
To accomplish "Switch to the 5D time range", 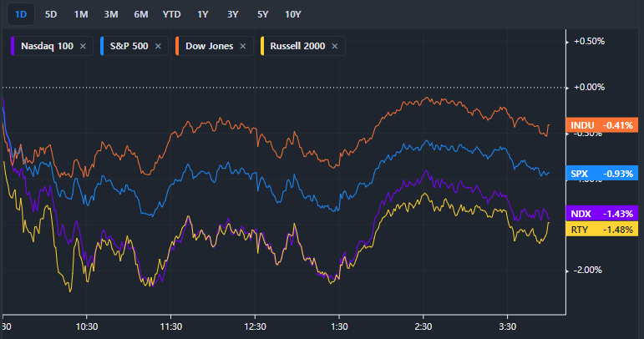I will pyautogui.click(x=52, y=13).
